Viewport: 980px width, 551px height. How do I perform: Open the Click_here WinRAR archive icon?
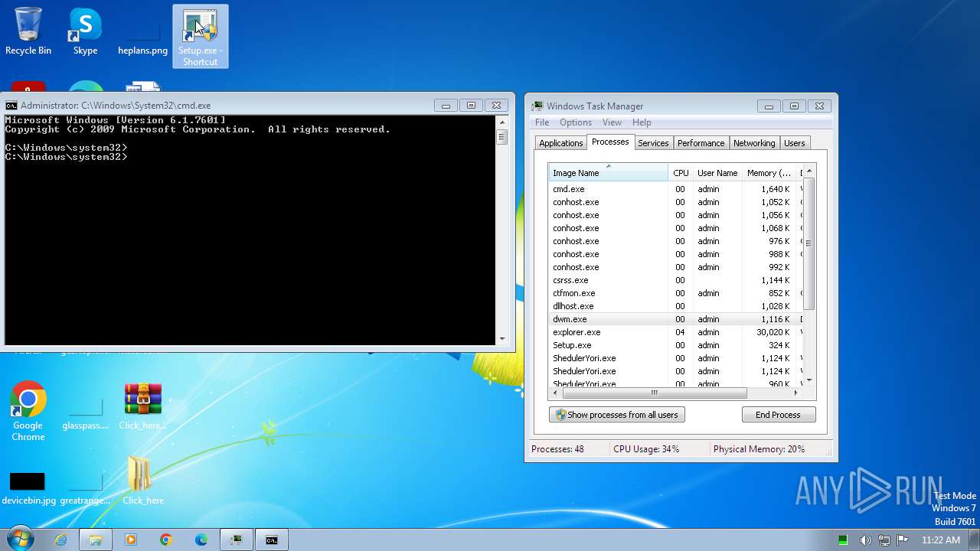coord(142,406)
